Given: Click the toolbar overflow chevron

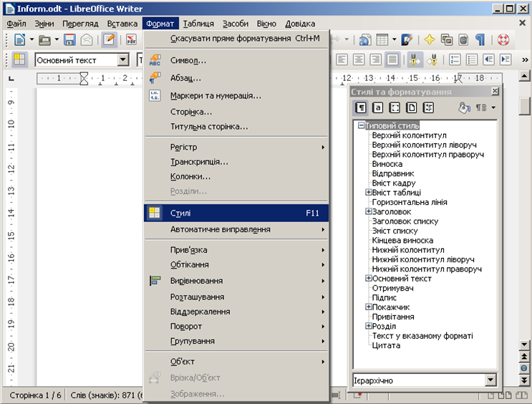Looking at the screenshot, I should click(x=526, y=59).
